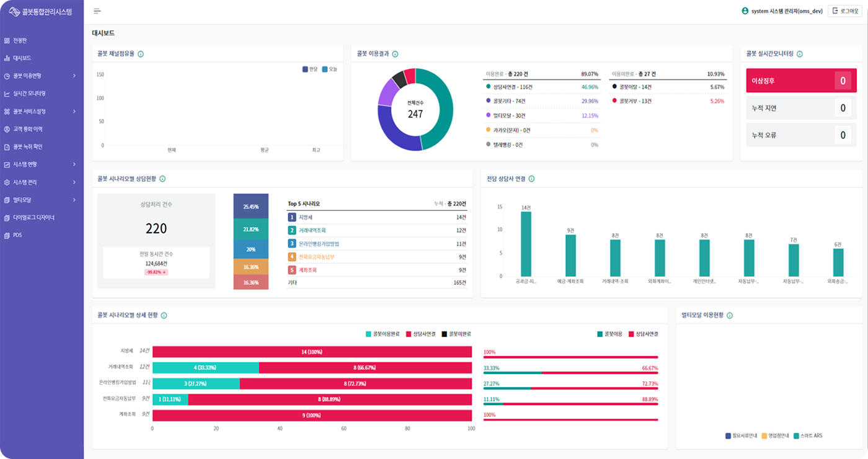Click the 전광판 sidebar icon
This screenshot has height=459, width=868.
7,41
